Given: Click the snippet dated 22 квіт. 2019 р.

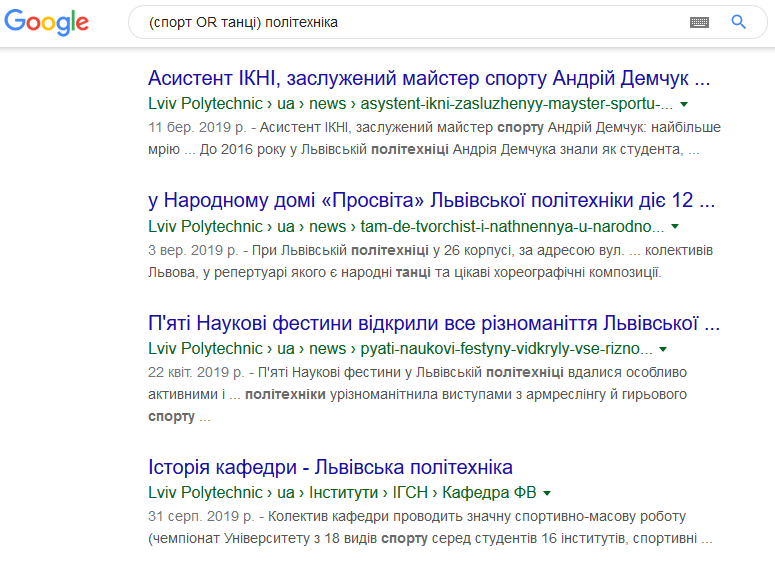Looking at the screenshot, I should pos(417,394).
